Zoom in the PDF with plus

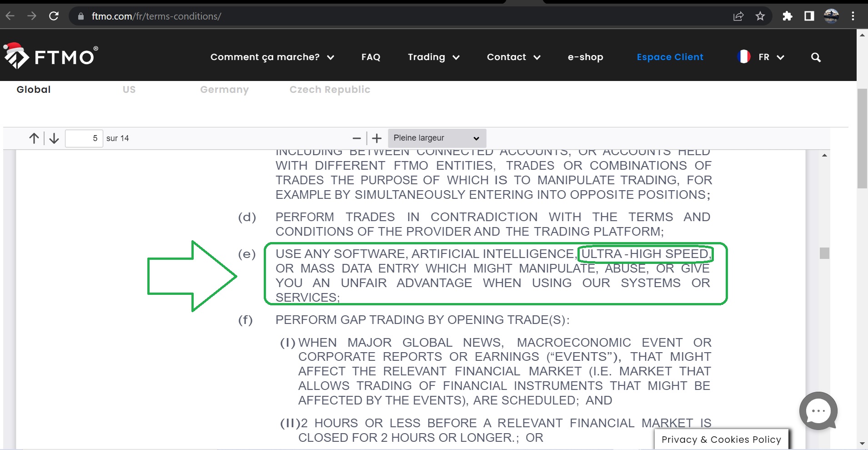tap(376, 138)
